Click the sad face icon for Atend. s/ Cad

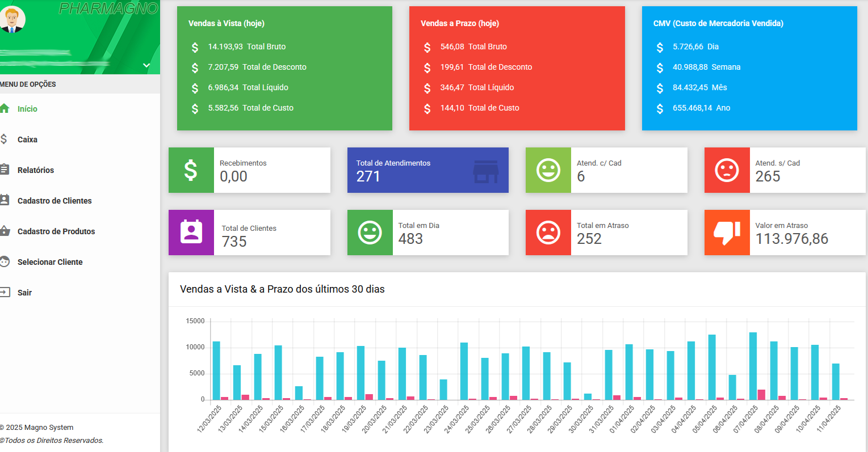[x=727, y=170]
